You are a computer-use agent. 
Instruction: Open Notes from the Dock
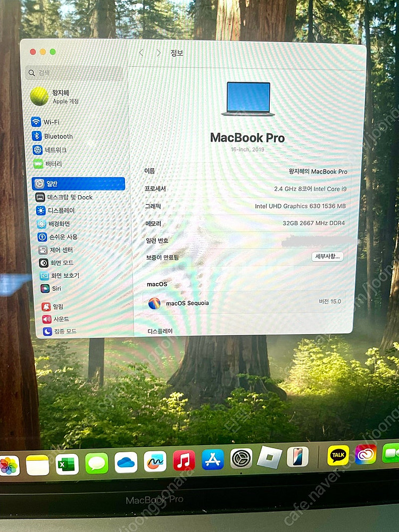tap(38, 464)
